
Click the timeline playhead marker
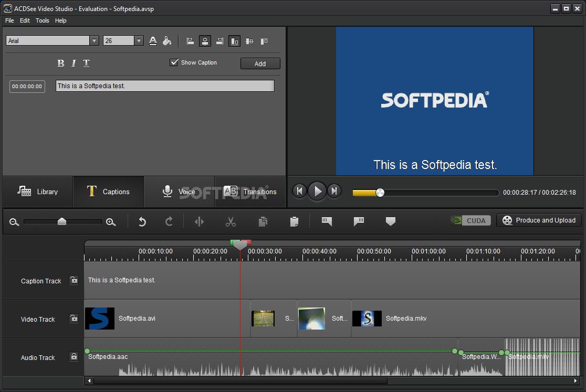(x=240, y=245)
